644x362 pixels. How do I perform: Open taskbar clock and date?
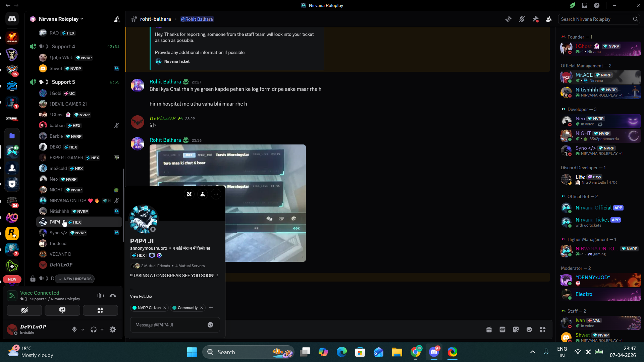tap(623, 352)
